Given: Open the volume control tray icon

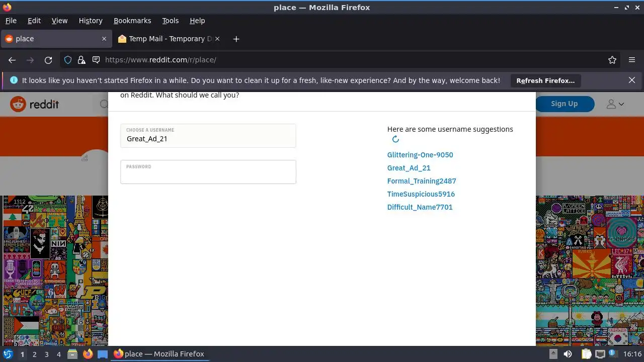Looking at the screenshot, I should [x=568, y=354].
